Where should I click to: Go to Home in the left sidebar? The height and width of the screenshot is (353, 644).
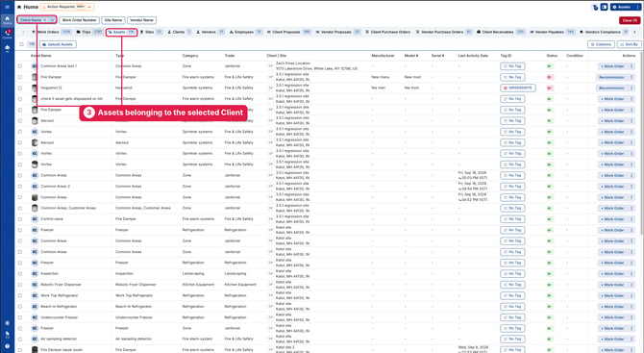(x=7, y=20)
